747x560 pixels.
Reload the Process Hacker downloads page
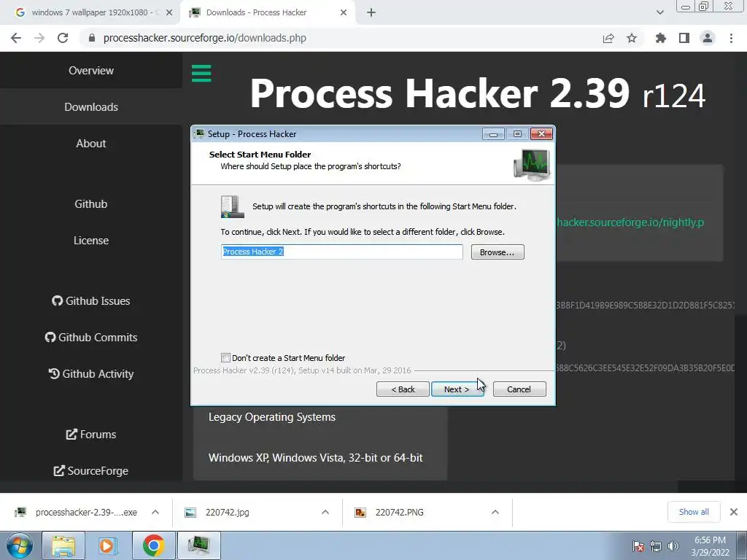point(63,38)
